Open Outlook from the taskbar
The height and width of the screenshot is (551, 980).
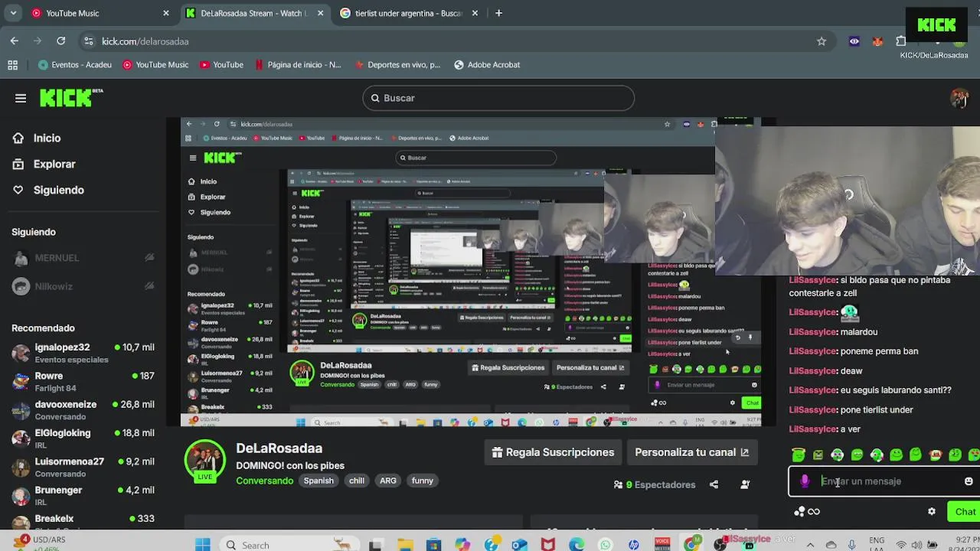point(519,545)
